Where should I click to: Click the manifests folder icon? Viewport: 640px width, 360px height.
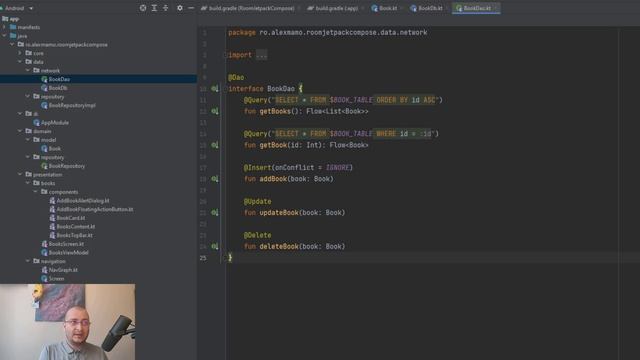13,27
